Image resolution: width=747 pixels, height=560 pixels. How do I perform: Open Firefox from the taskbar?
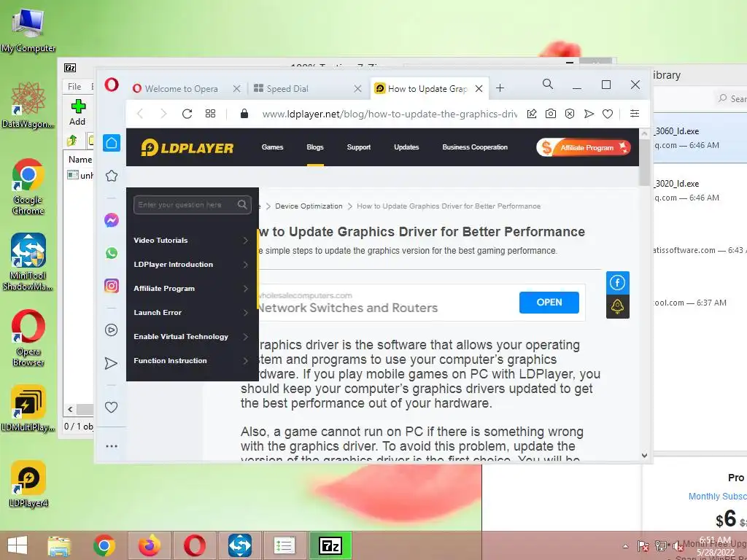click(150, 545)
